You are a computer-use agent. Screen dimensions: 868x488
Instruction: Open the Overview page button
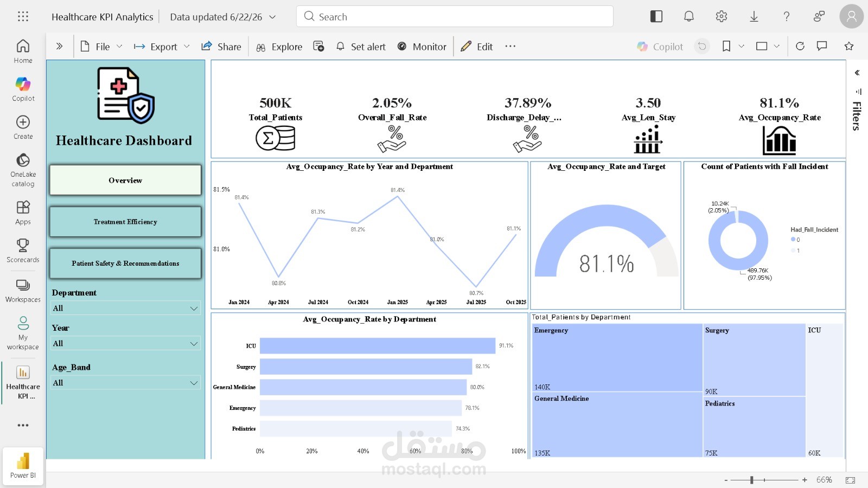(125, 180)
